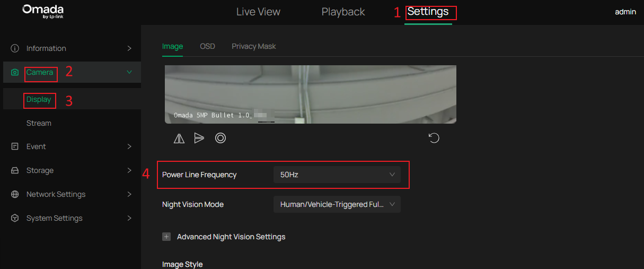Expand the Event menu chevron
Viewport: 644px width, 269px height.
(129, 146)
